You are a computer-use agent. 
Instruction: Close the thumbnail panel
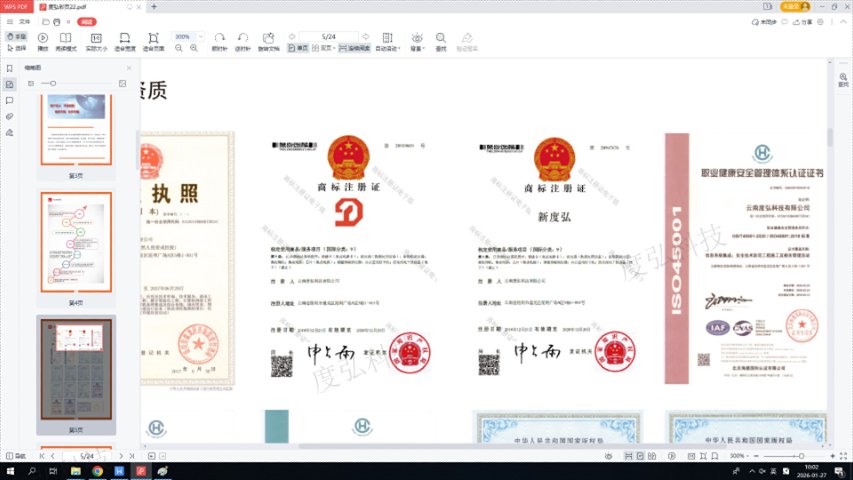(129, 68)
